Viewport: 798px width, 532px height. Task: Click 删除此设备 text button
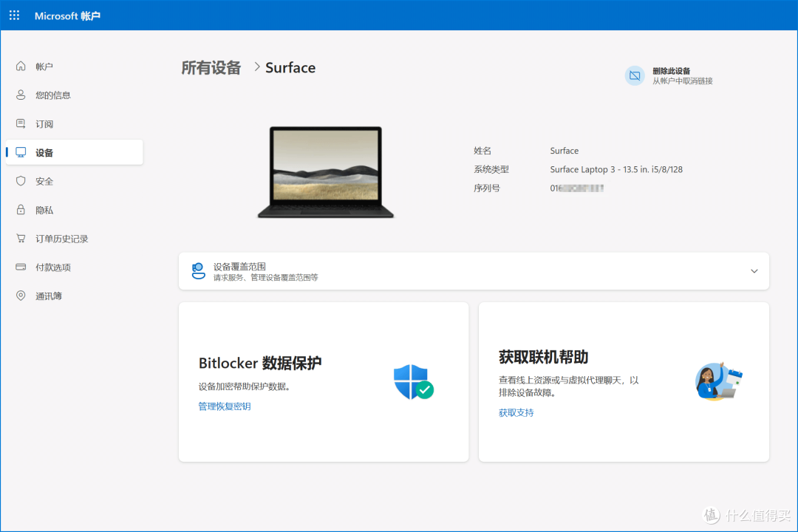[671, 71]
